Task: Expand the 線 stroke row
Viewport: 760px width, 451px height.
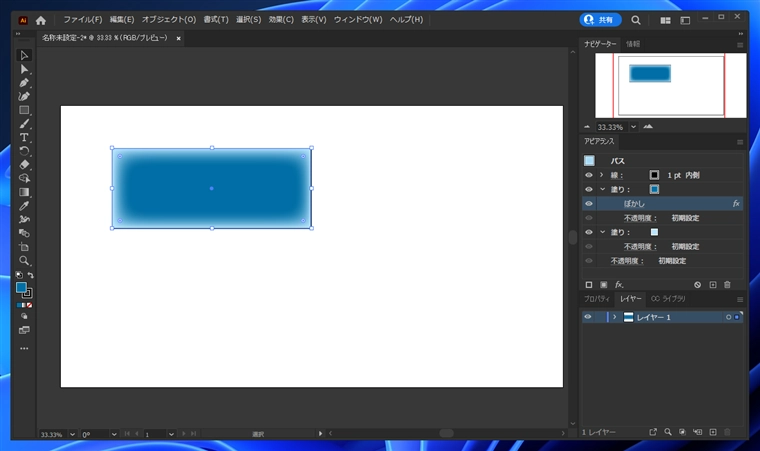Action: click(602, 175)
